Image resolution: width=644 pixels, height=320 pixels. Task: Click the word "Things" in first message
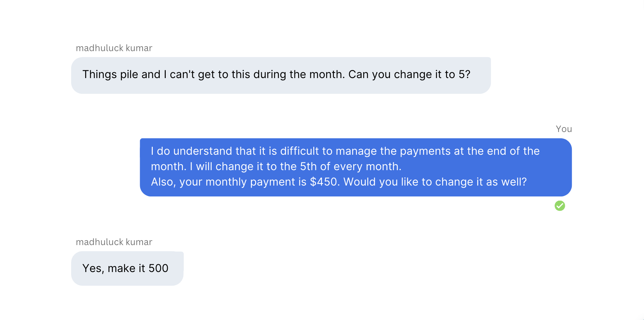[x=100, y=75]
